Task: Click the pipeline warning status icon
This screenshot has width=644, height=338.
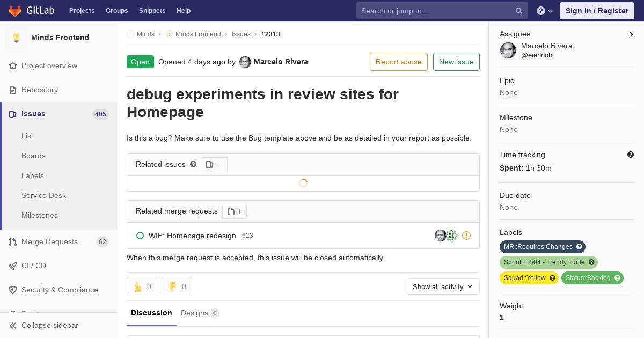Action: tap(466, 236)
